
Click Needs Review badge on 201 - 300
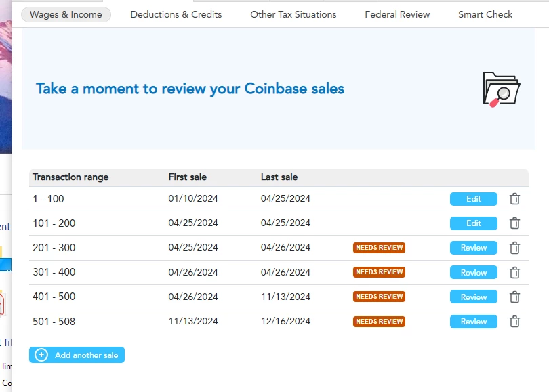click(x=379, y=248)
